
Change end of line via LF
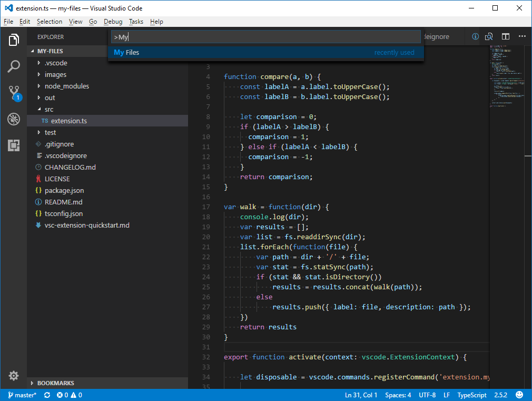click(x=447, y=395)
